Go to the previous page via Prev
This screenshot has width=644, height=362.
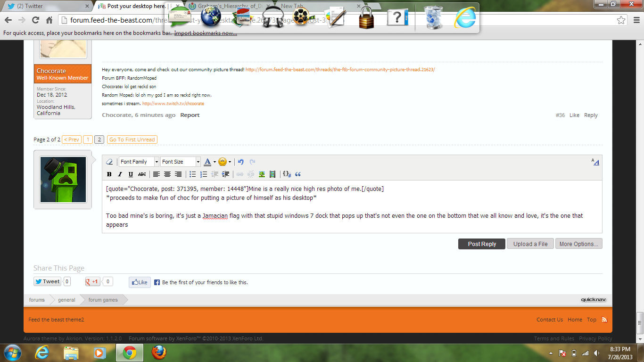[71, 140]
